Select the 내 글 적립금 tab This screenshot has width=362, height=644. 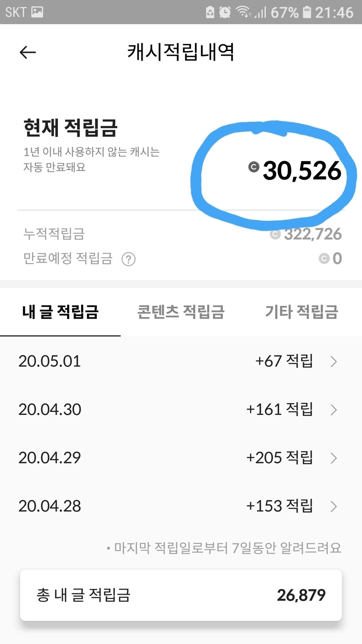(60, 312)
